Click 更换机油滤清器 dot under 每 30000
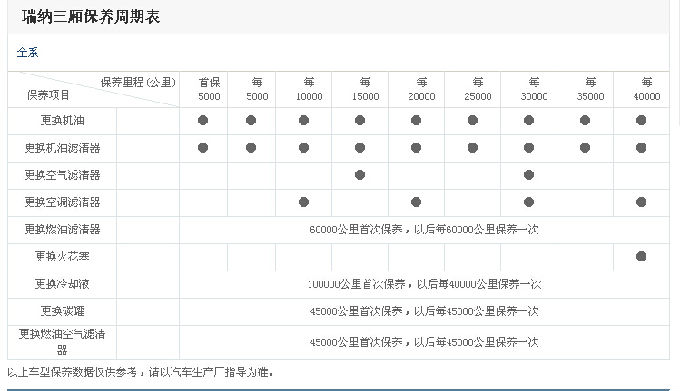This screenshot has width=680, height=391. coord(529,148)
